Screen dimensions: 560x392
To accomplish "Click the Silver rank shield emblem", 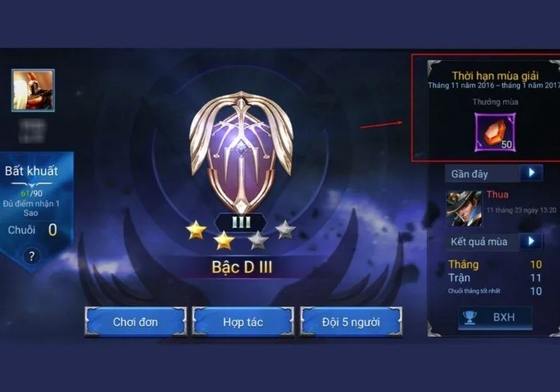I will (241, 152).
